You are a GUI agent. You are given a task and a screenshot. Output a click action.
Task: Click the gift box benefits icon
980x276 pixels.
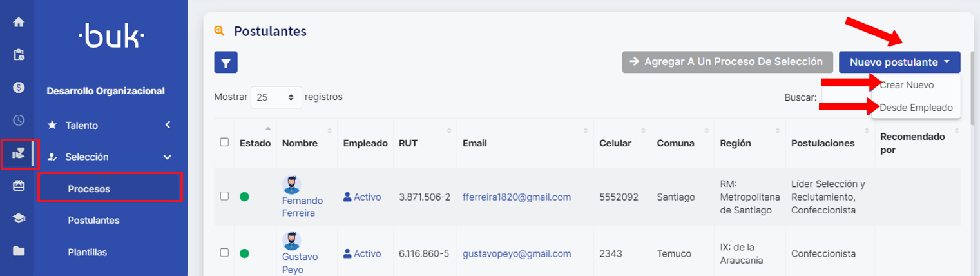[19, 186]
